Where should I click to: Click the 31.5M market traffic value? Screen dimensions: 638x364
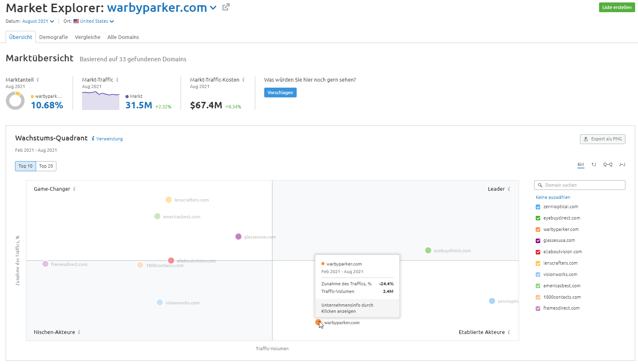coord(139,106)
